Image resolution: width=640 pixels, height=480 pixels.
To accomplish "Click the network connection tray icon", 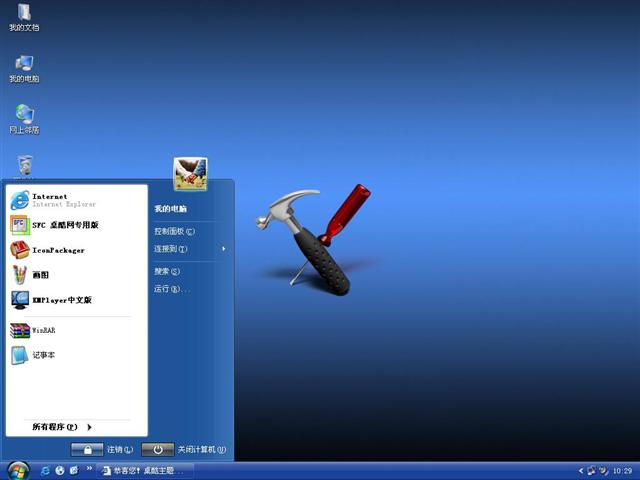I will point(592,471).
